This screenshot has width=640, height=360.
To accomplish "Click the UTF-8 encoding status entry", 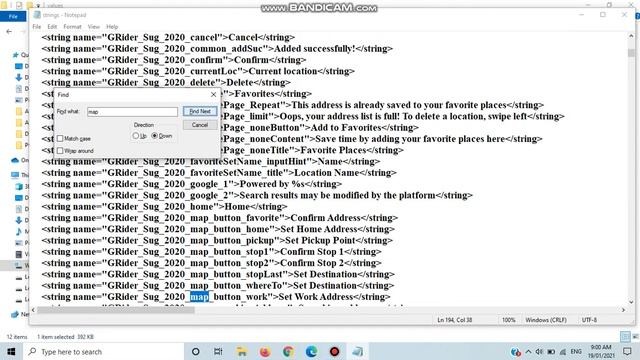I will click(x=589, y=320).
